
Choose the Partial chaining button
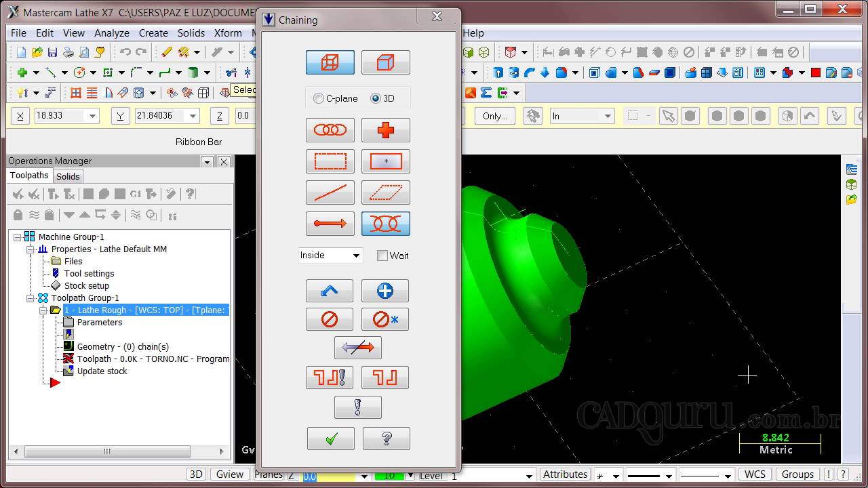point(386,224)
